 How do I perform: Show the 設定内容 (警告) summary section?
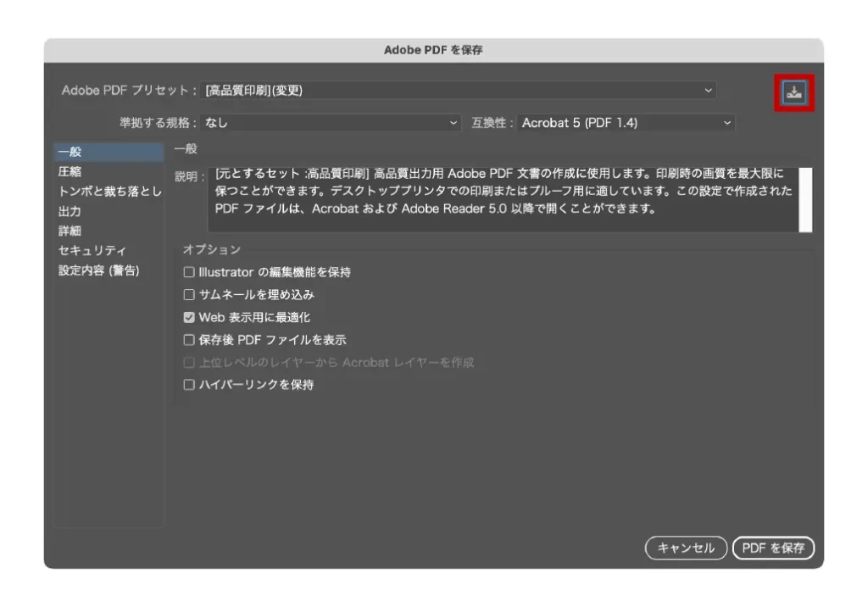98,270
